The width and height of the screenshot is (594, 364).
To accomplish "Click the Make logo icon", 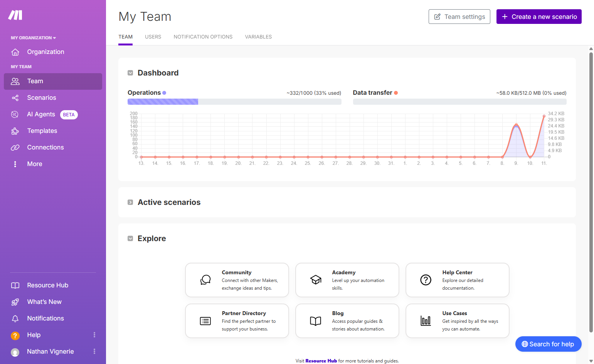I will [x=15, y=15].
